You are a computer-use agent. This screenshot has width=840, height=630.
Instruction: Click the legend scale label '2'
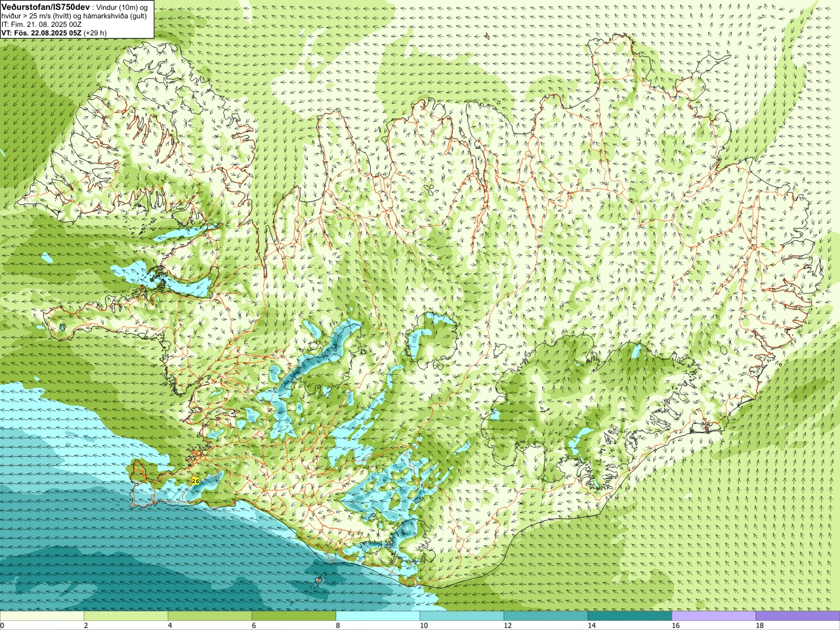click(86, 625)
